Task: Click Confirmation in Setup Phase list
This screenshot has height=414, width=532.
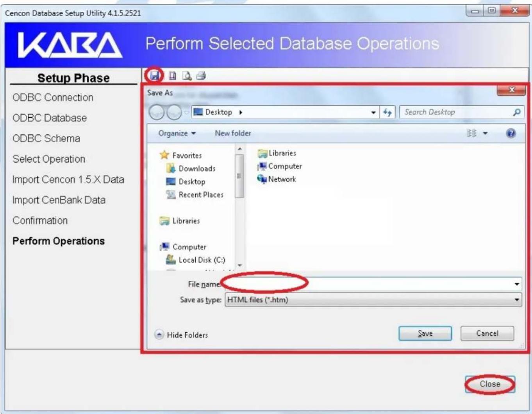Action: click(x=40, y=220)
